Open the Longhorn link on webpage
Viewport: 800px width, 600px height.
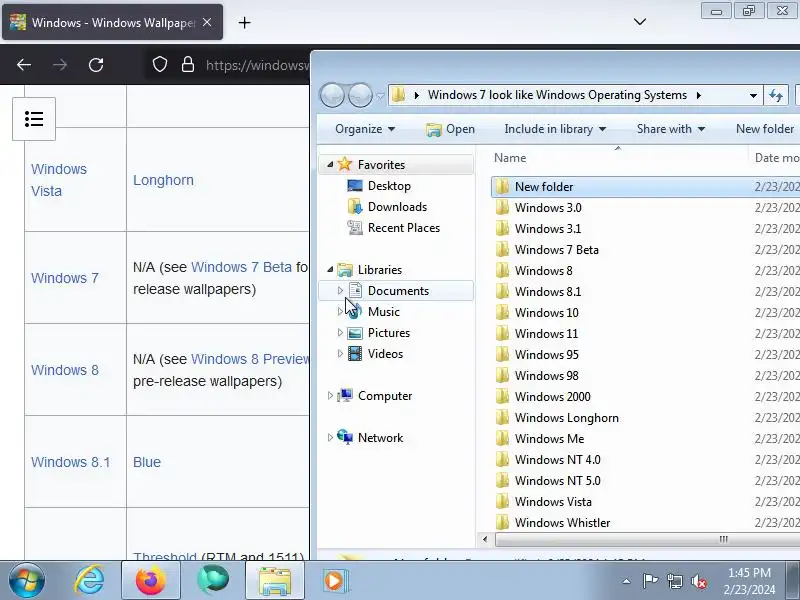163,180
